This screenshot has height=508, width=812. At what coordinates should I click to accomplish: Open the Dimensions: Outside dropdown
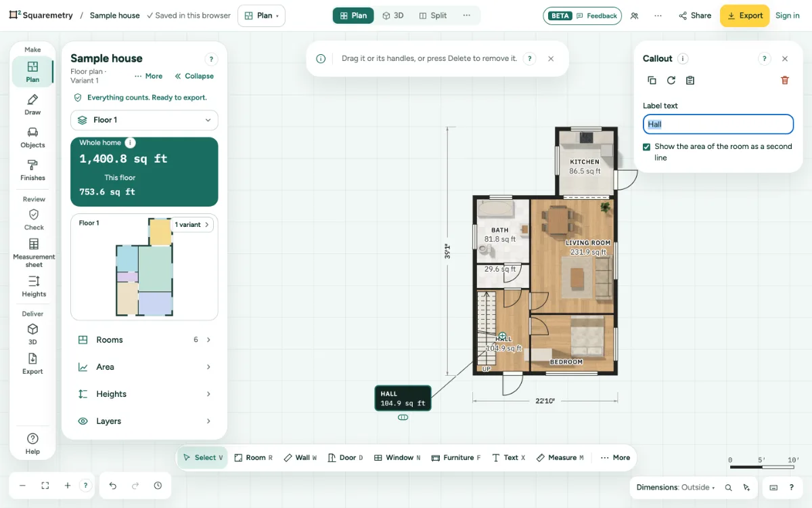point(675,488)
